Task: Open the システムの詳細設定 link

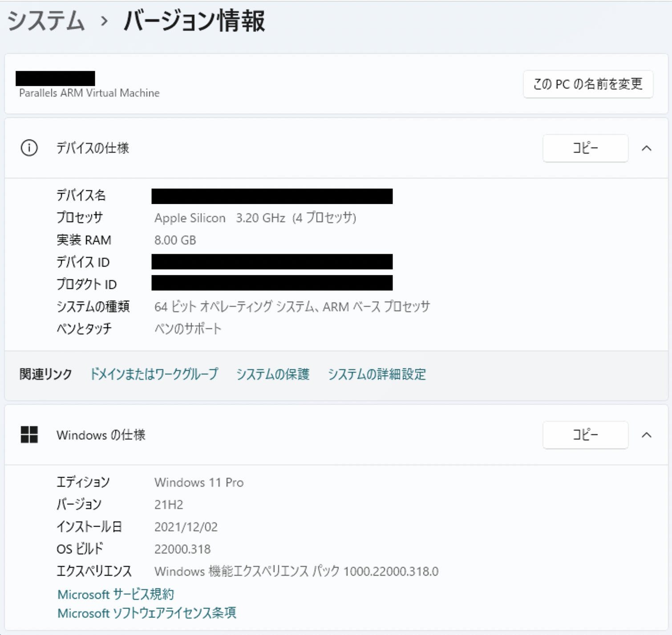Action: [377, 374]
